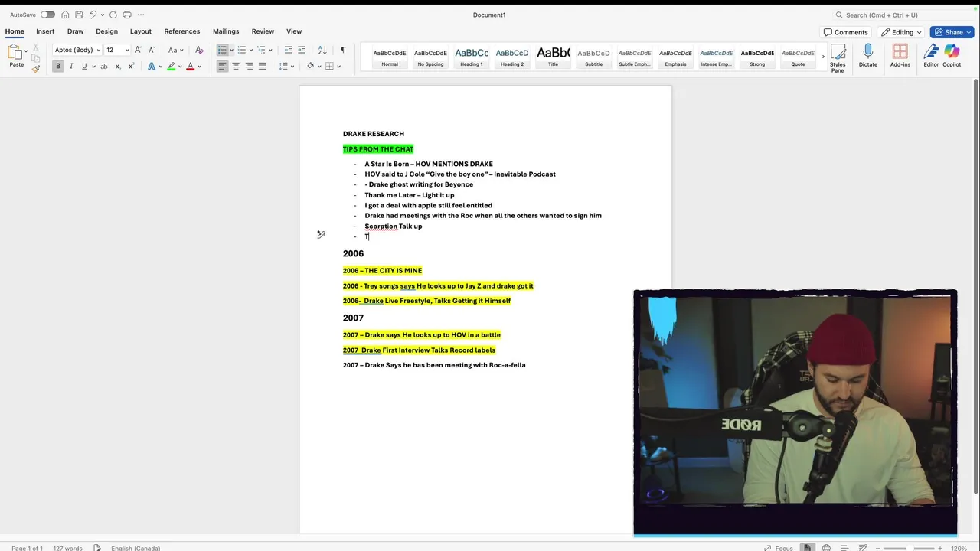Image resolution: width=980 pixels, height=551 pixels.
Task: Click the Text Effects blue A icon
Action: (x=151, y=67)
